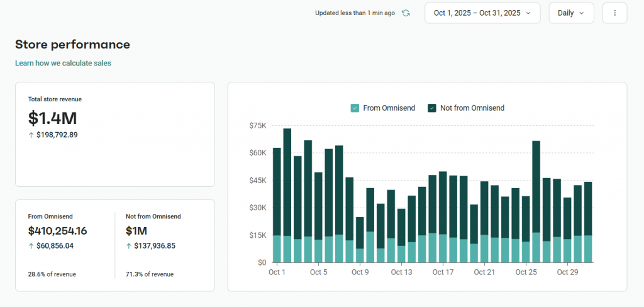This screenshot has width=644, height=307.
Task: Click the Oct 5 bar in chart
Action: pyautogui.click(x=318, y=218)
